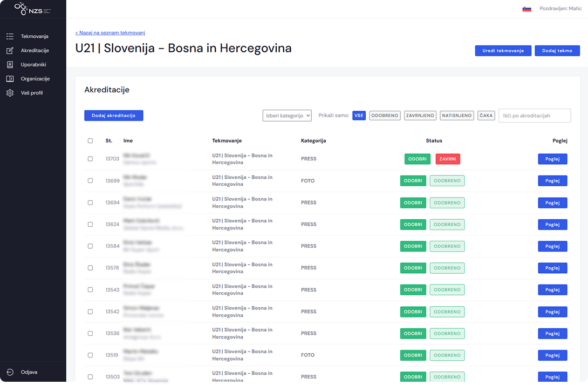Filter by ZAVRNJENO status

point(420,116)
